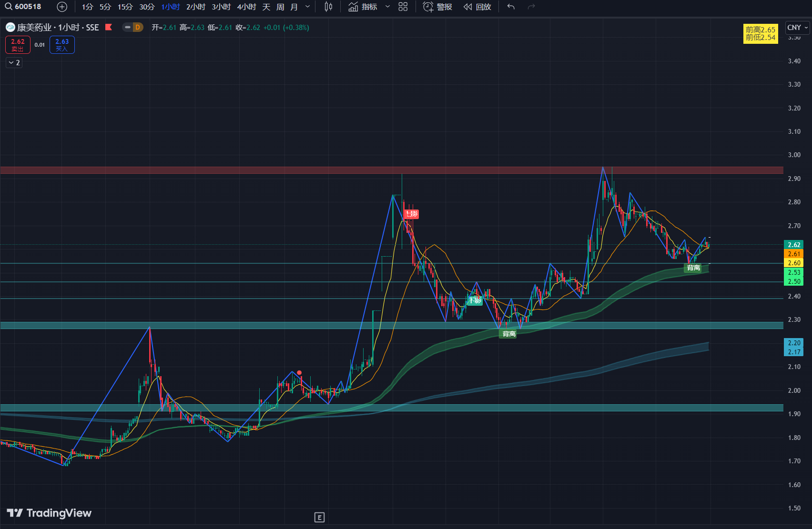The height and width of the screenshot is (529, 812).
Task: Select the 天 daily interval
Action: (266, 7)
